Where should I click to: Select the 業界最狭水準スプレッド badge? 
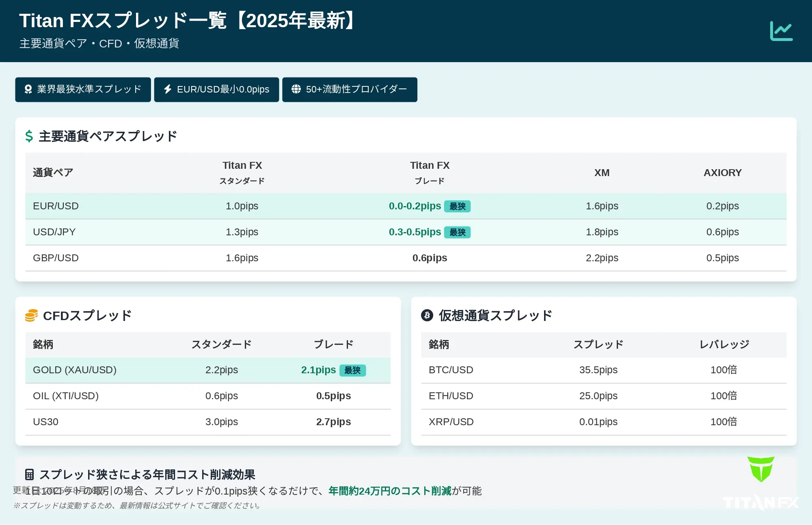point(83,89)
